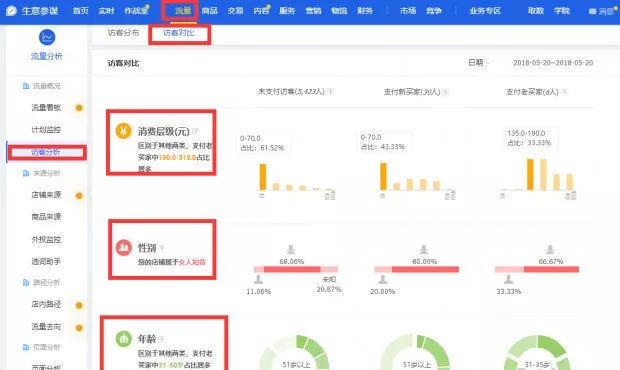Click the 31-35岁 donut chart
620x370 pixels.
pos(537,353)
